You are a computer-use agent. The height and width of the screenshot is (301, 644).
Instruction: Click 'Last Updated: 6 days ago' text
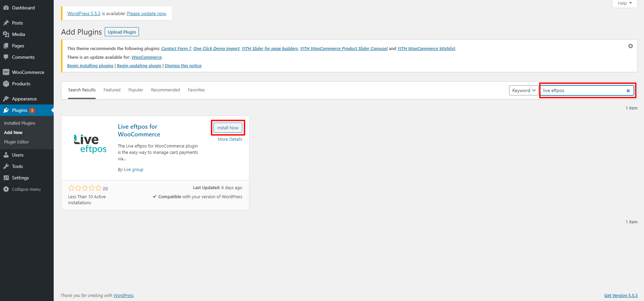click(x=217, y=188)
